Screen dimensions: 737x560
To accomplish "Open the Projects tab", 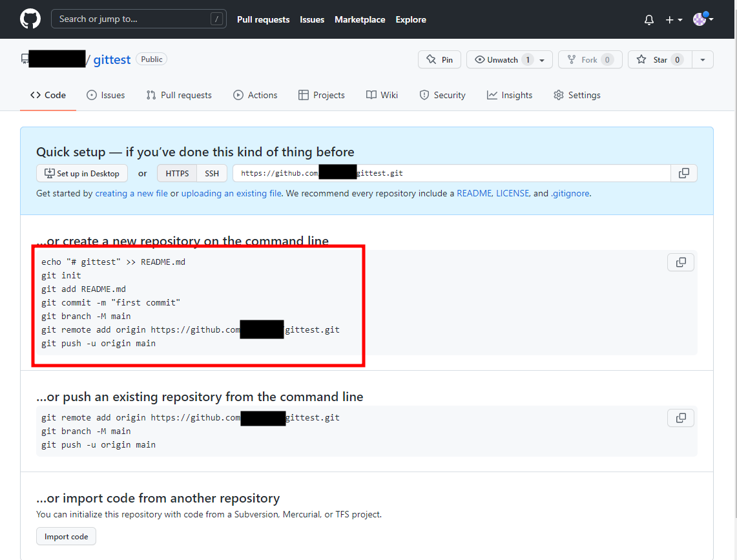I will (322, 95).
